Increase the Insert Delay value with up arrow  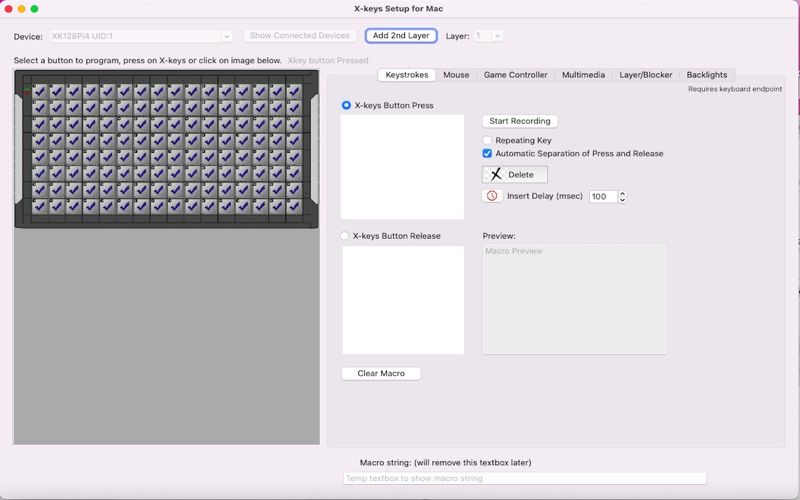tap(622, 193)
